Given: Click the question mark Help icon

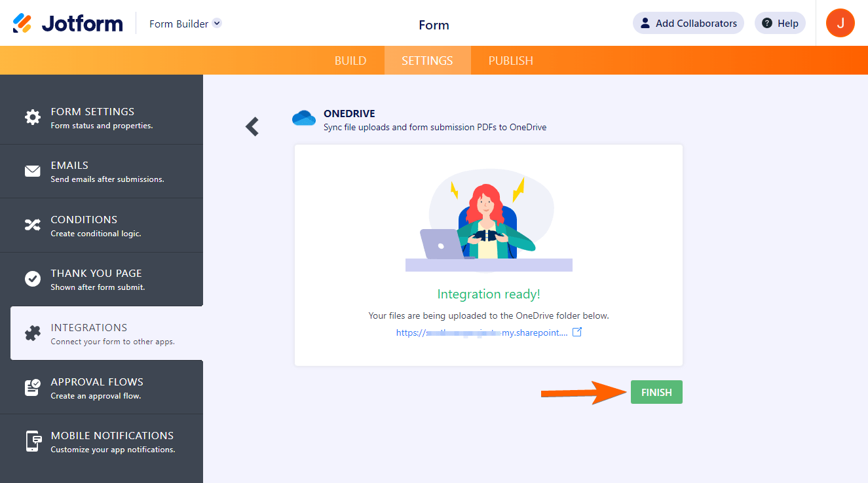Looking at the screenshot, I should tap(767, 24).
